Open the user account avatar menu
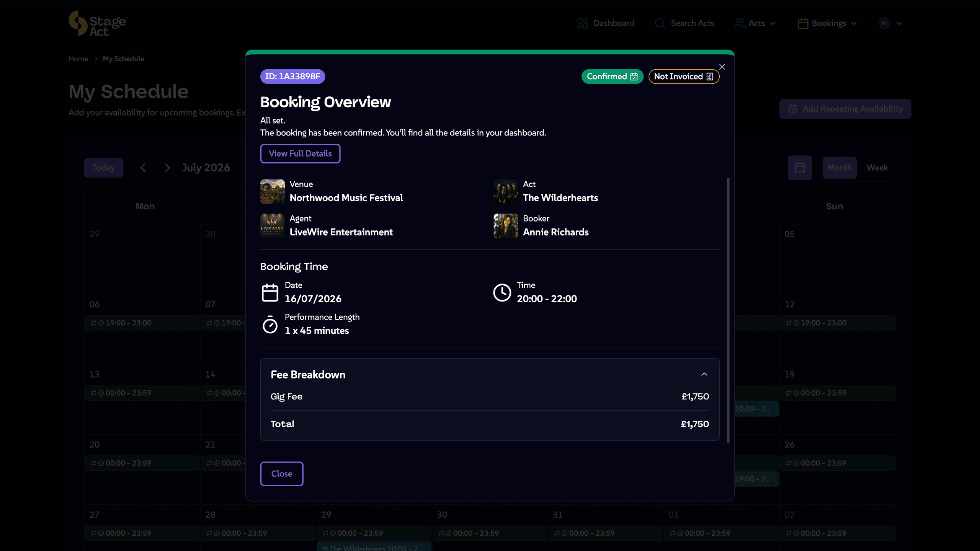 890,23
